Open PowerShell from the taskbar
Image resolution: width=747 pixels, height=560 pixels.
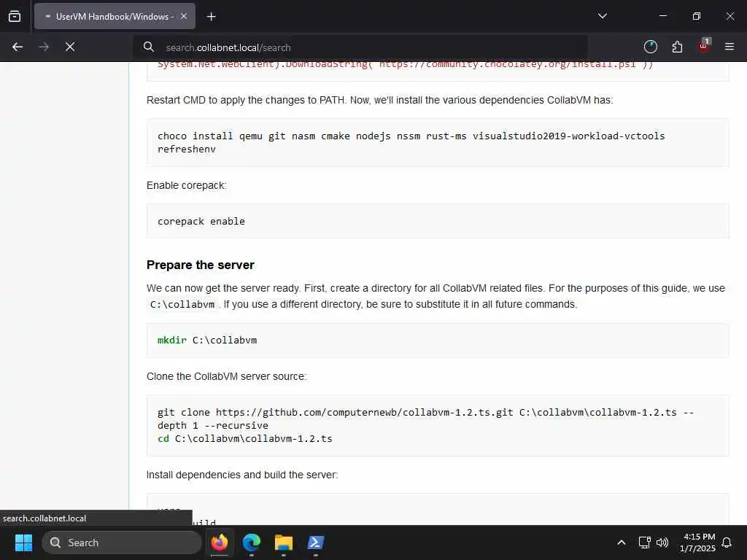point(315,542)
